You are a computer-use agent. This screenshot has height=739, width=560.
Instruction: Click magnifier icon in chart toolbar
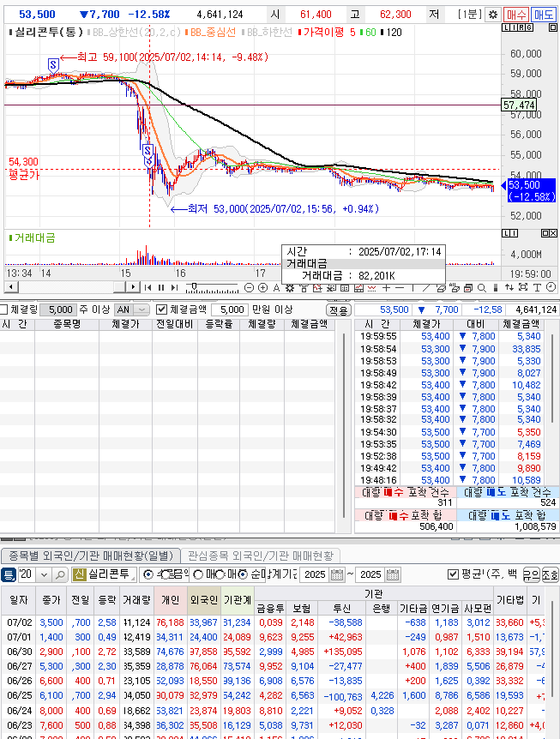[x=482, y=288]
